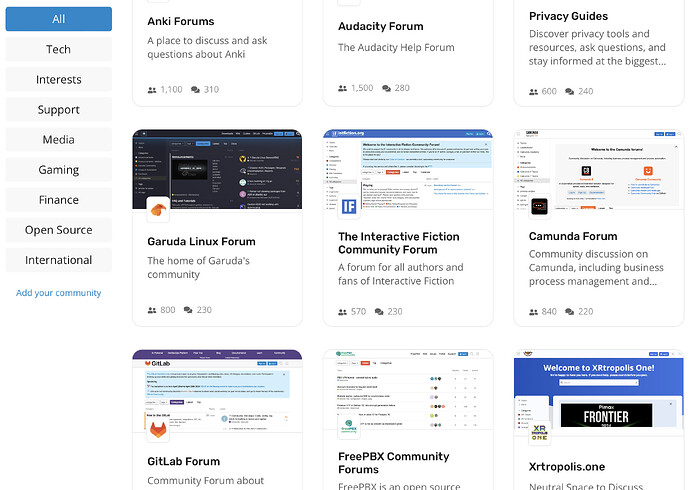This screenshot has height=490, width=690.
Task: Open the Audacity Forum title
Action: 381,26
